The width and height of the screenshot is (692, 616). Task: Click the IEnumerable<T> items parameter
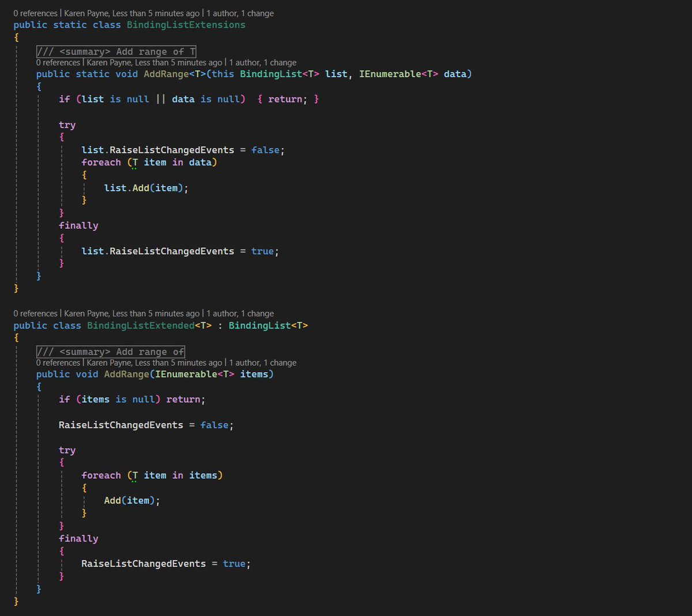(x=211, y=374)
